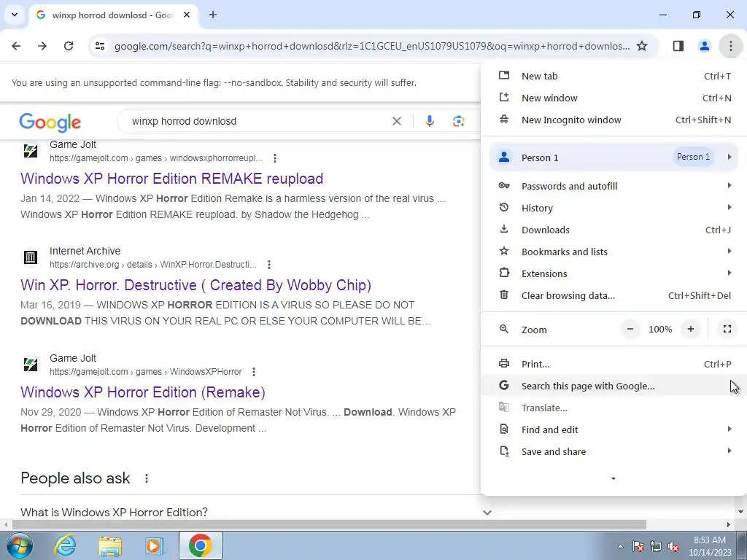Clear the search box with the X icon
This screenshot has height=560, width=747.
point(396,122)
